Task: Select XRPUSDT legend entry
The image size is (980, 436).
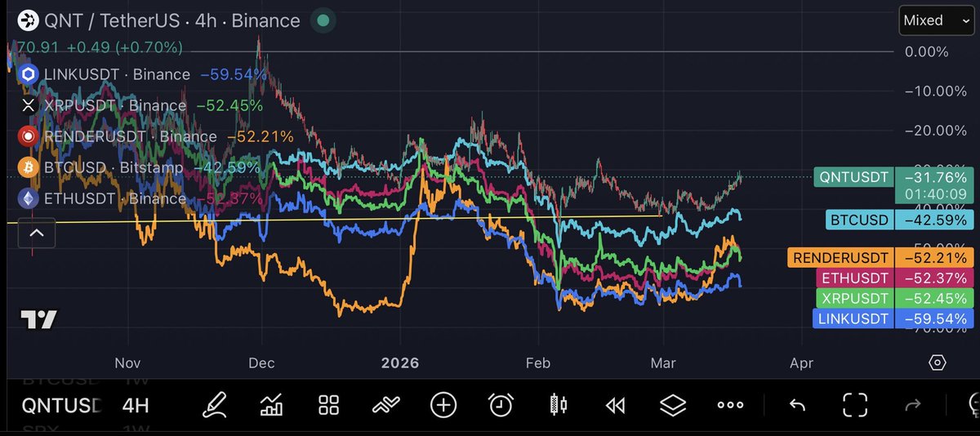Action: click(142, 105)
